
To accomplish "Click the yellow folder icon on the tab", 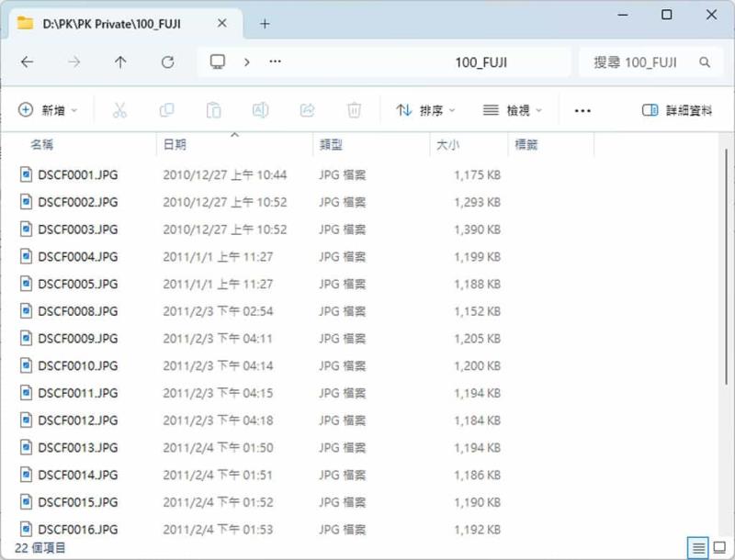I will tap(25, 23).
